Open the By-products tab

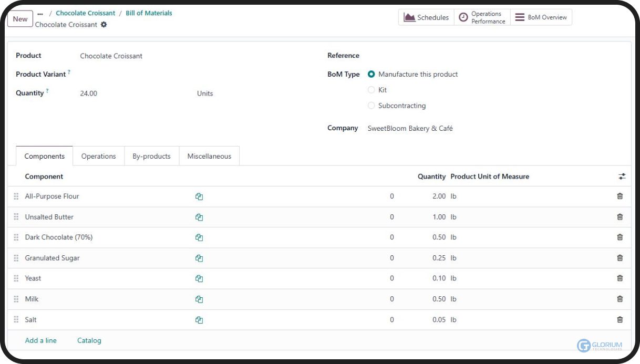pyautogui.click(x=151, y=156)
